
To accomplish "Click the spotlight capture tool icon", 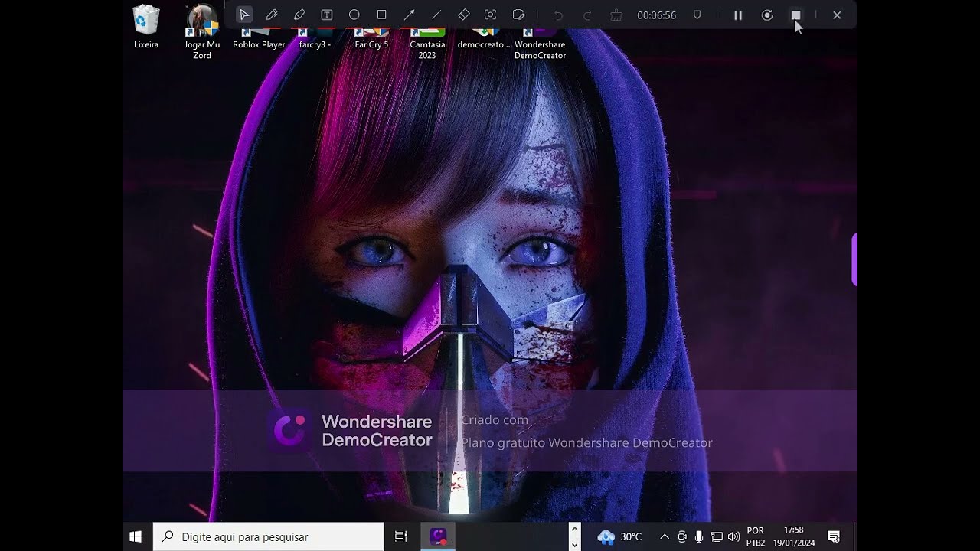I will tap(491, 15).
